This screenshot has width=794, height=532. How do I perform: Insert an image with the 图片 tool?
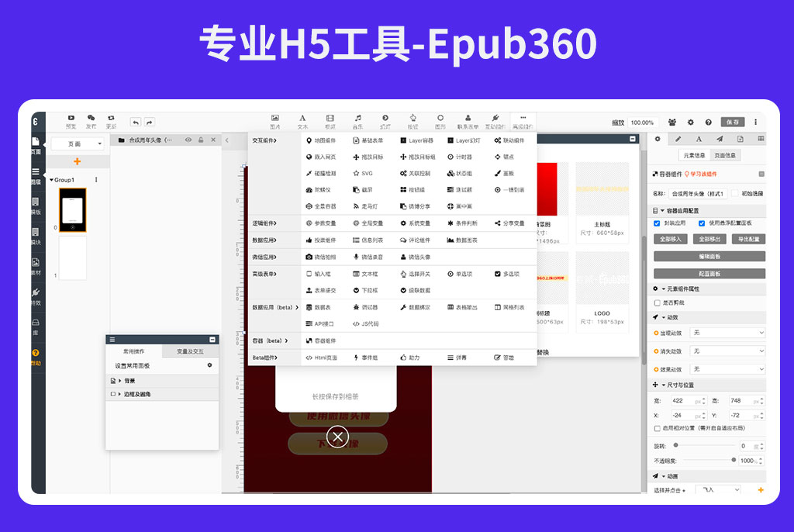[x=275, y=122]
